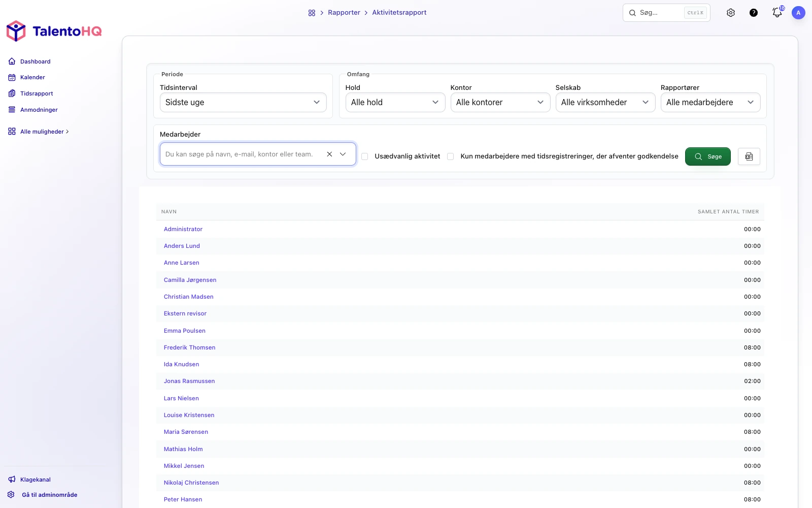The image size is (812, 508).
Task: Open Anmodninger from the sidebar
Action: 39,110
